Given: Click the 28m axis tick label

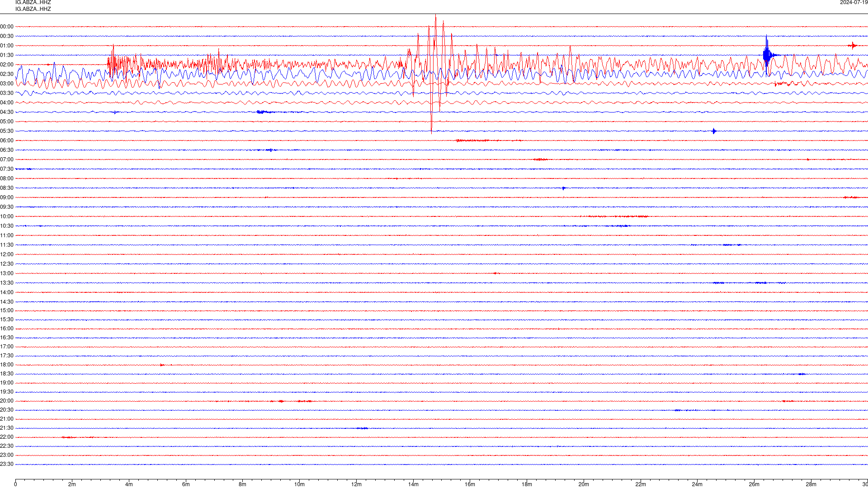Looking at the screenshot, I should (811, 484).
